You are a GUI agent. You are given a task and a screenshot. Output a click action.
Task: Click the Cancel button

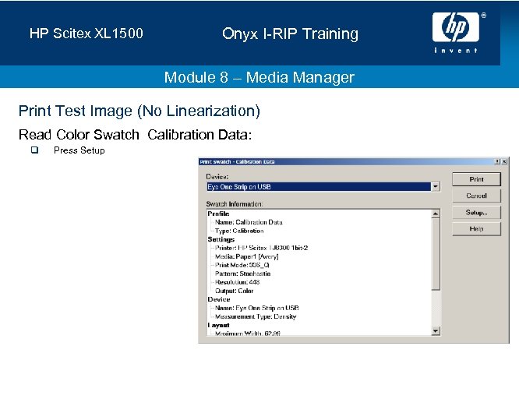point(476,196)
